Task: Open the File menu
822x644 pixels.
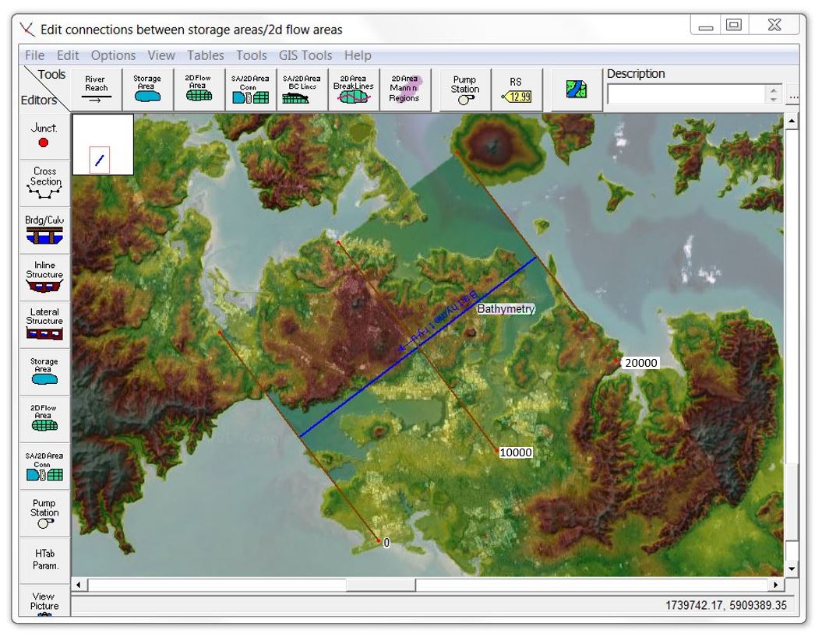Action: [34, 55]
